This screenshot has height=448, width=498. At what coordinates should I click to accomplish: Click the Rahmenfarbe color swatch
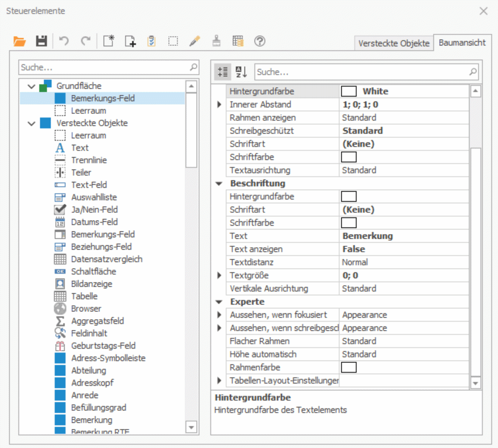coord(349,368)
